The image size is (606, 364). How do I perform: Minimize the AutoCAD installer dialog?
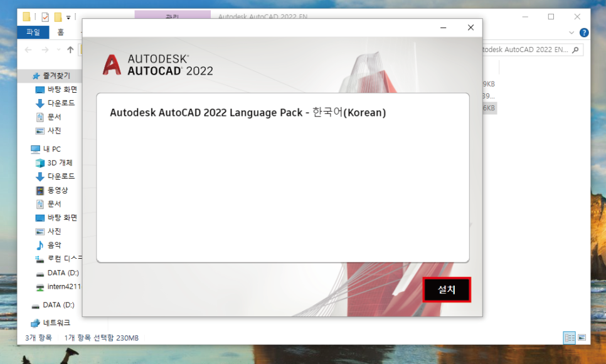(444, 28)
